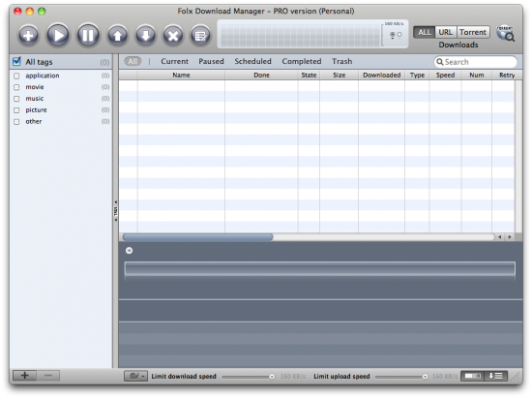Check the other tag checkbox
The width and height of the screenshot is (532, 398).
pos(16,122)
